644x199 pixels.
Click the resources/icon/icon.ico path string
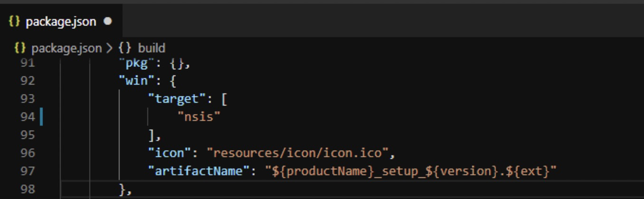pyautogui.click(x=298, y=153)
